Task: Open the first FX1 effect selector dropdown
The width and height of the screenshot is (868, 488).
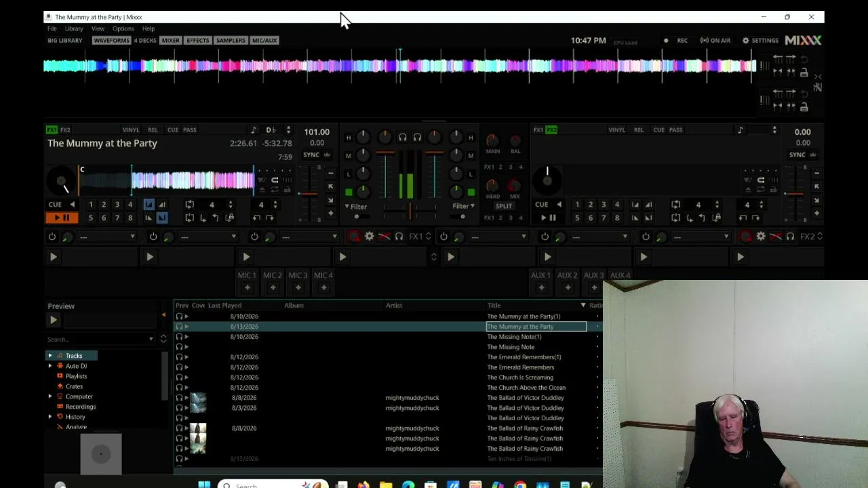Action: [x=107, y=237]
